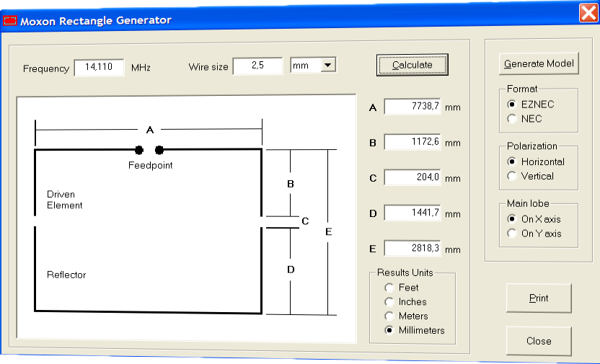This screenshot has height=364, width=600.
Task: Click the Main lobe group label
Action: [x=528, y=203]
